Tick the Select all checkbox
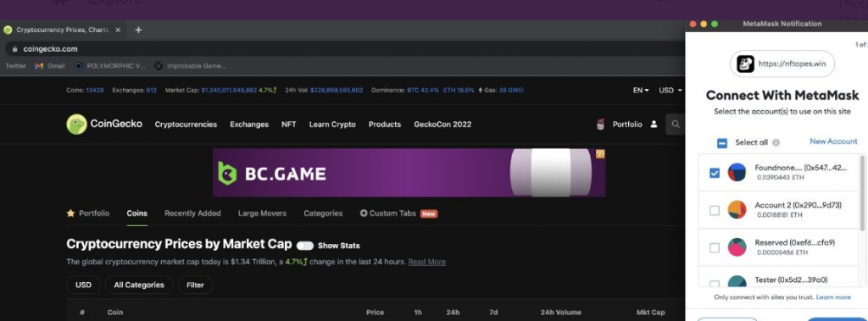This screenshot has width=868, height=321. (722, 143)
